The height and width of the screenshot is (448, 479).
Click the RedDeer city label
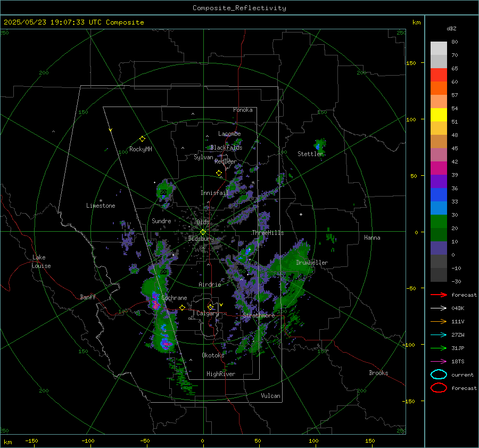point(226,161)
